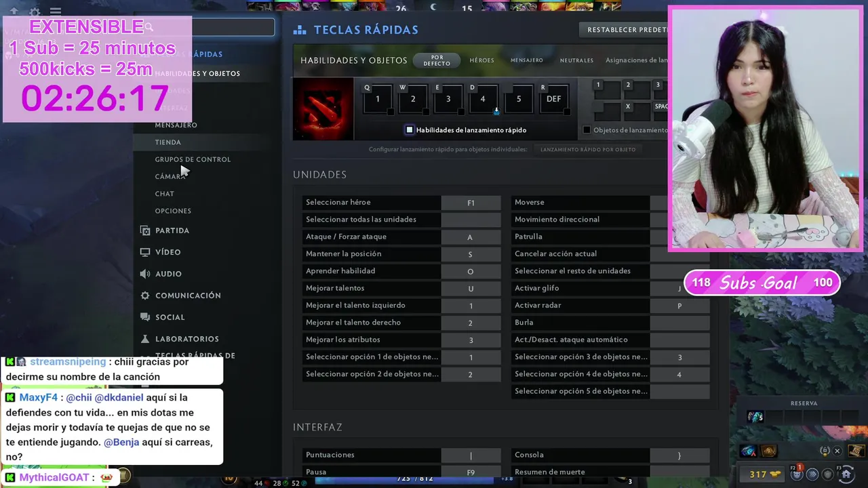
Task: Click the empty Burla keybind field
Action: tap(679, 323)
